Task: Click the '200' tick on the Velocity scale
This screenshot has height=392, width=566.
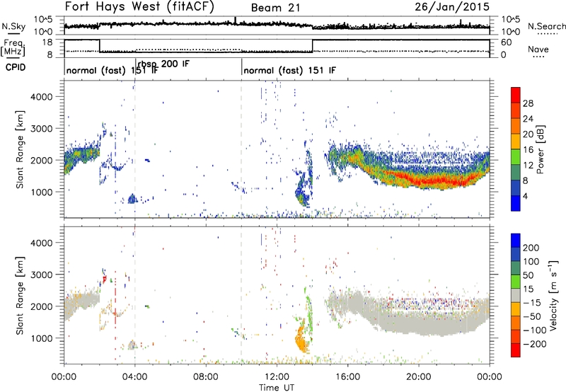Action: (x=531, y=248)
